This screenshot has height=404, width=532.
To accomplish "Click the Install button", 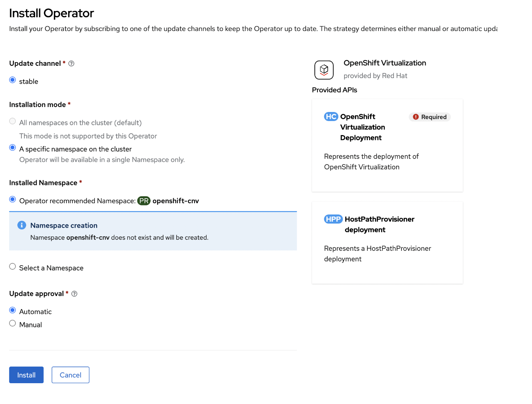I will pos(26,375).
